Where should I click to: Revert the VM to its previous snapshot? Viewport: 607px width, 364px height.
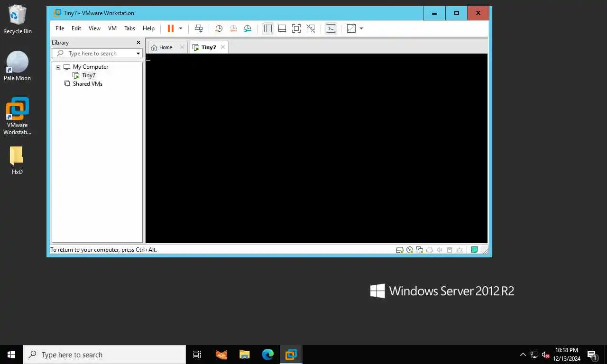coord(233,28)
